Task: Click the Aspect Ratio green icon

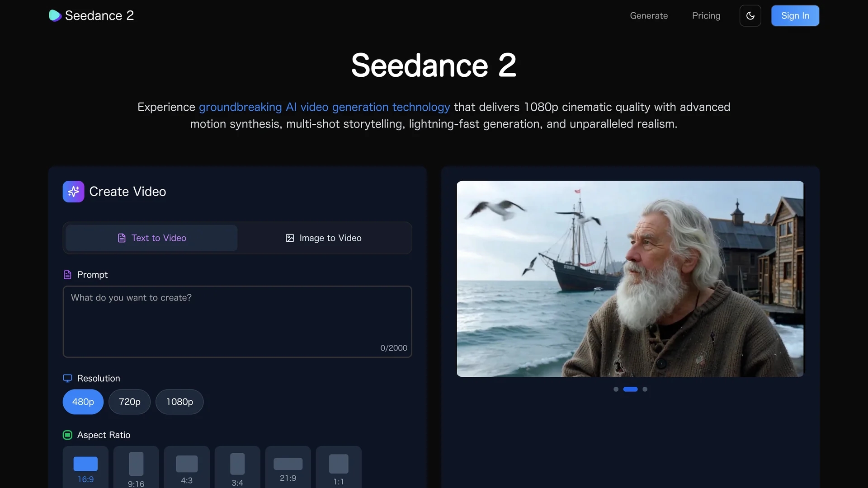Action: click(x=67, y=435)
